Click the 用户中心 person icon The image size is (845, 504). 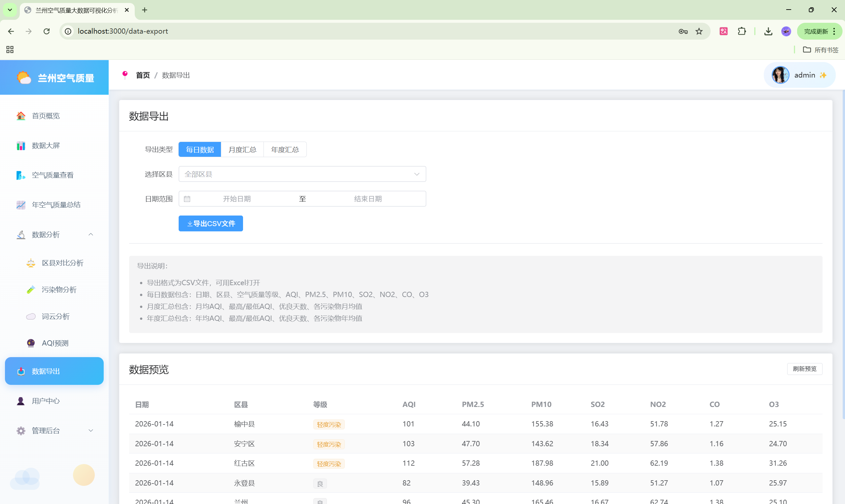[x=21, y=401]
